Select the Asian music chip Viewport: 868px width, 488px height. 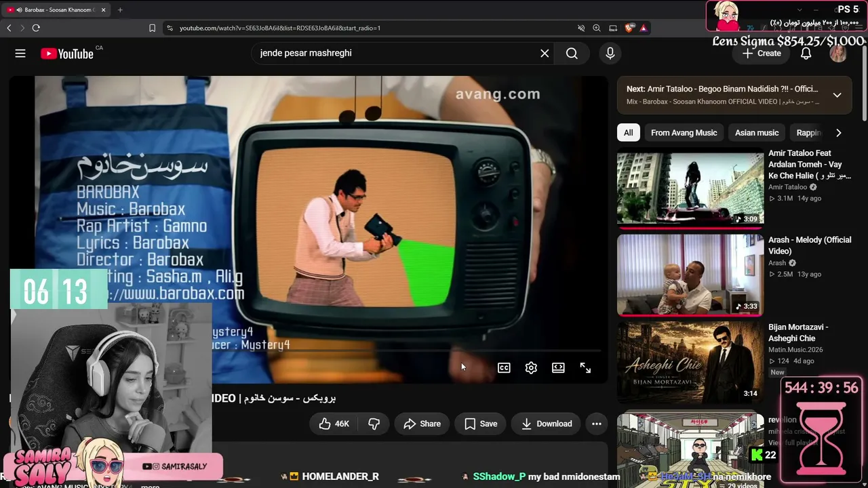pyautogui.click(x=757, y=133)
